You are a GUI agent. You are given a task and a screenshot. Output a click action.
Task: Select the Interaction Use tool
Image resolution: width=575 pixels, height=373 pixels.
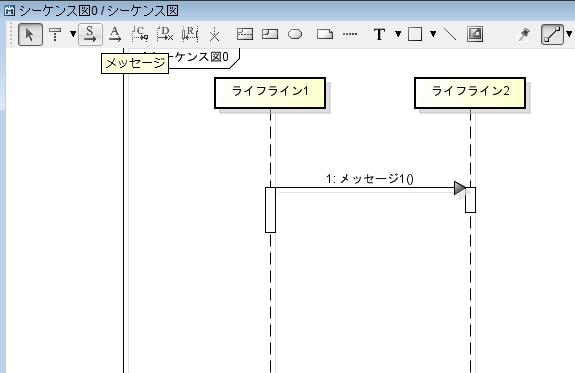(x=270, y=34)
